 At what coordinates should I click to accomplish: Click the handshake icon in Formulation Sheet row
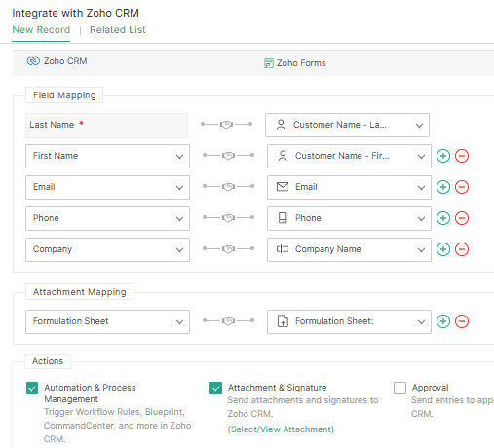[228, 321]
